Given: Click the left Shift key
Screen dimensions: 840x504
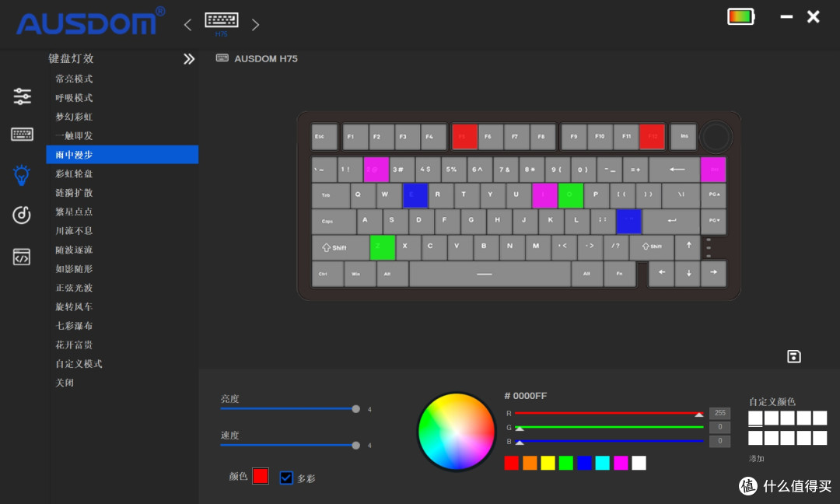Looking at the screenshot, I should click(340, 247).
